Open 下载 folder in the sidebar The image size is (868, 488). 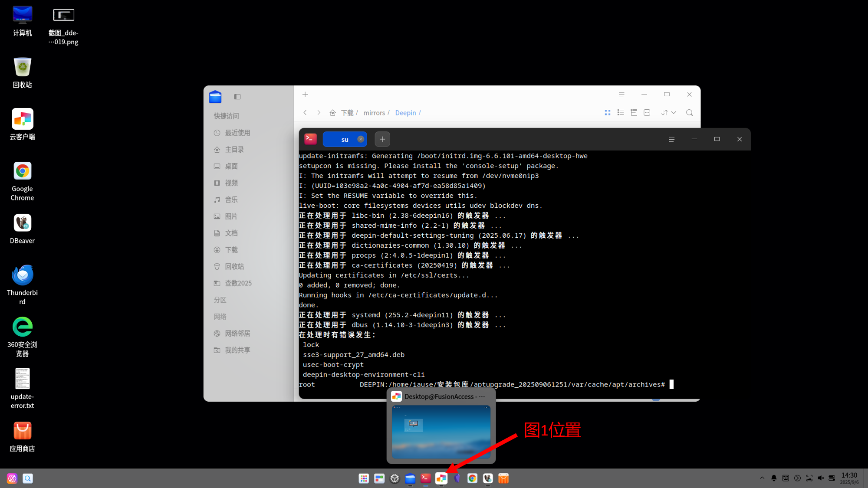click(250, 250)
